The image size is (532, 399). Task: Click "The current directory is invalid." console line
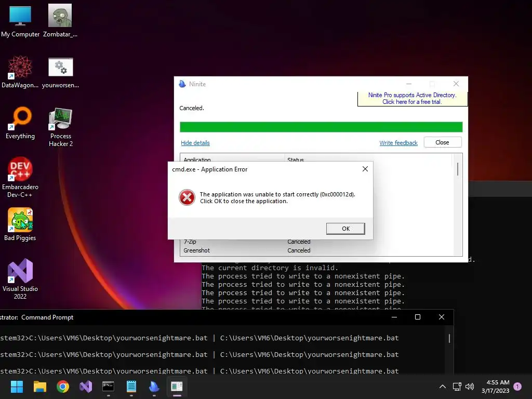[x=270, y=268]
